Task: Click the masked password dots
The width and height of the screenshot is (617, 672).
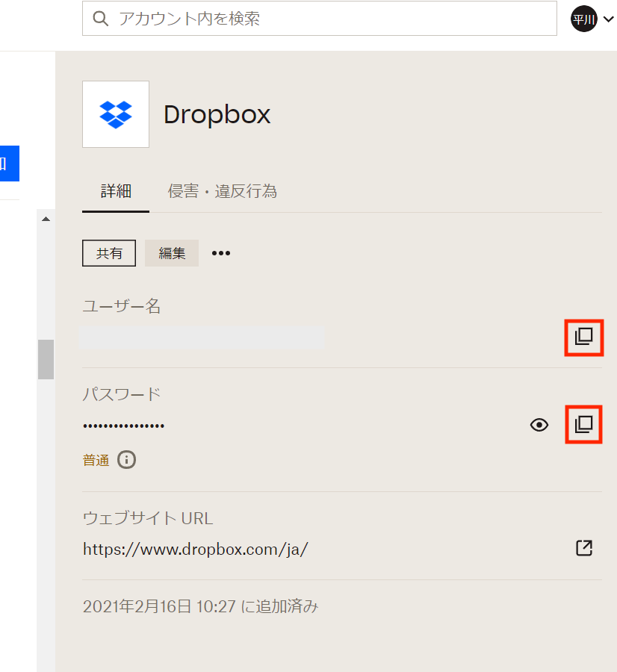Action: tap(124, 426)
